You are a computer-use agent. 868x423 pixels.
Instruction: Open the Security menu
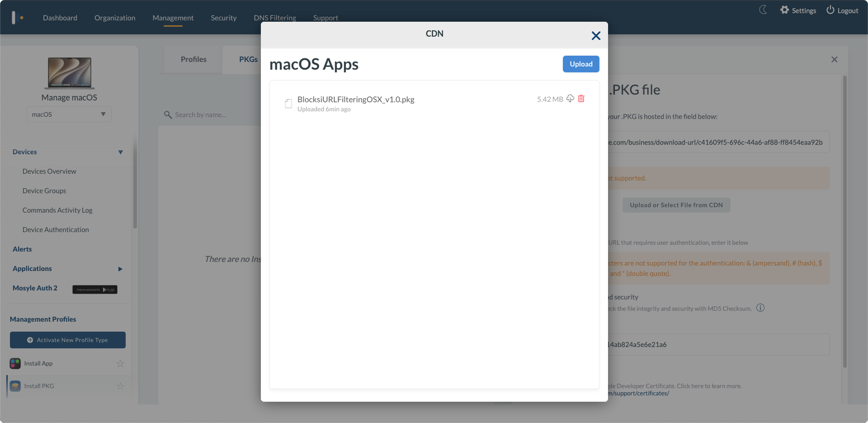pyautogui.click(x=224, y=18)
